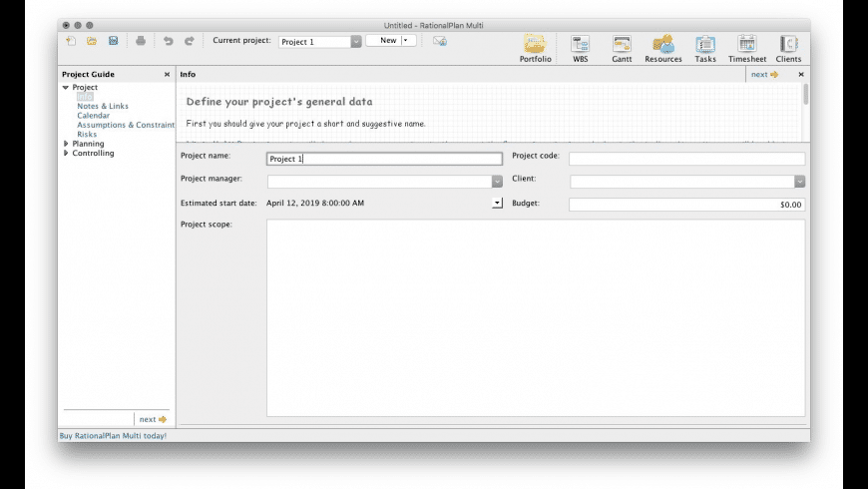Redo the last action
Image resolution: width=868 pixels, height=489 pixels.
190,41
